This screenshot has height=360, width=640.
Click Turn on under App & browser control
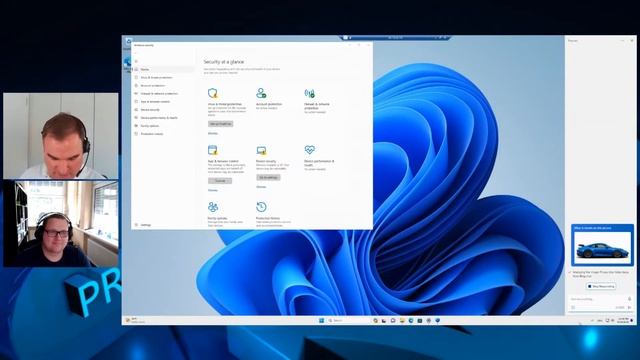[220, 181]
